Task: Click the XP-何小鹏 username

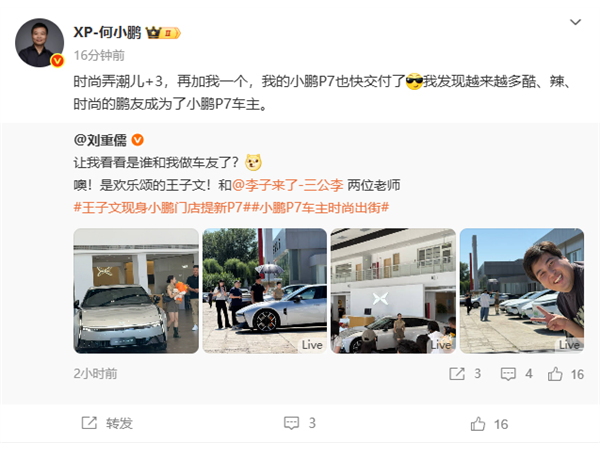Action: 107,33
